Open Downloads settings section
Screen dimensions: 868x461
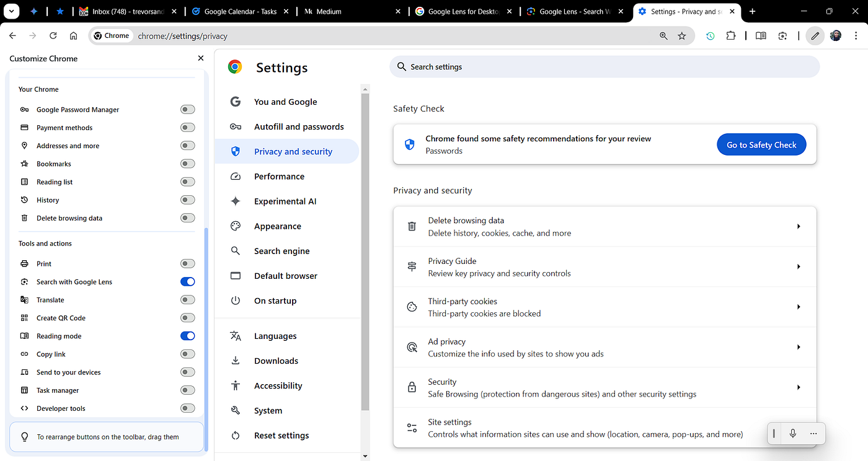pos(287,361)
